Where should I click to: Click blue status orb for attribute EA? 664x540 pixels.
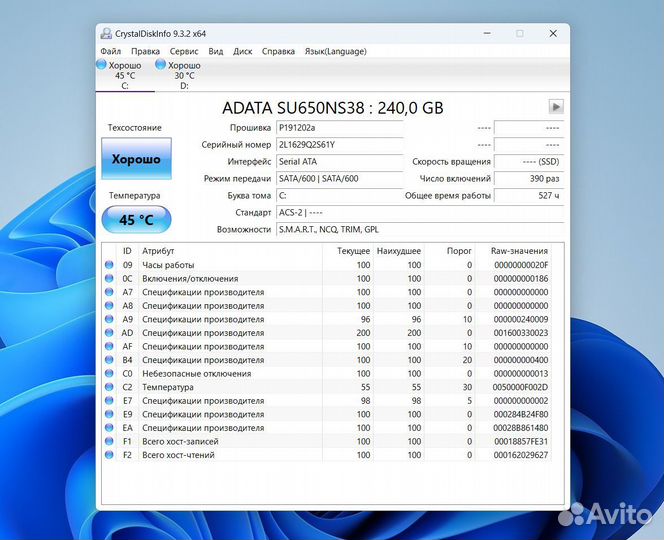click(109, 427)
